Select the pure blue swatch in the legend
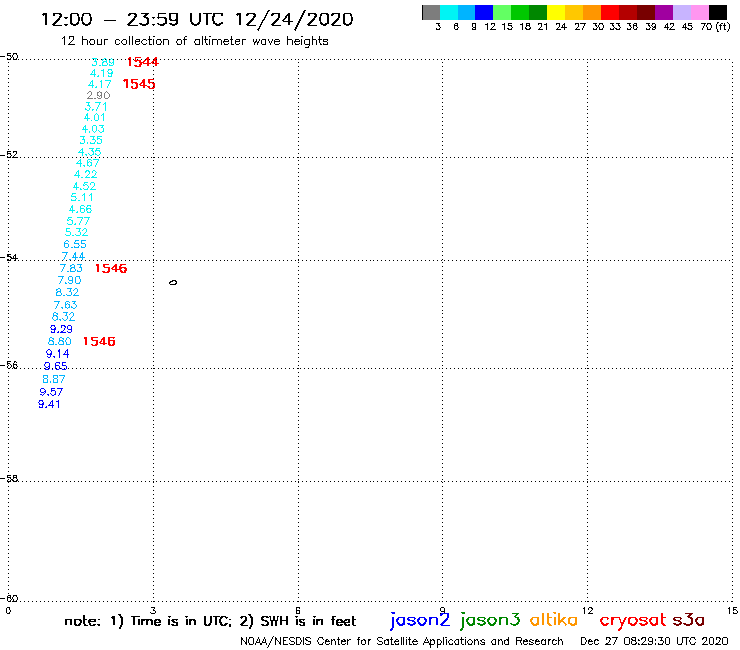Image resolution: width=740 pixels, height=650 pixels. [x=484, y=12]
